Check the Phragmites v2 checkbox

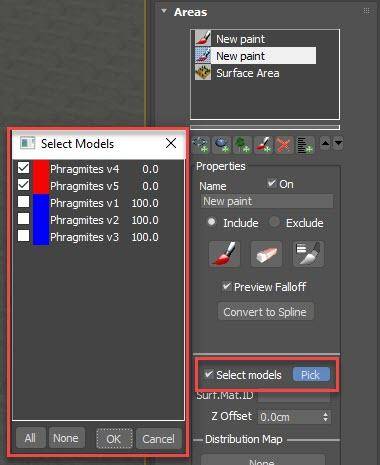(x=23, y=219)
